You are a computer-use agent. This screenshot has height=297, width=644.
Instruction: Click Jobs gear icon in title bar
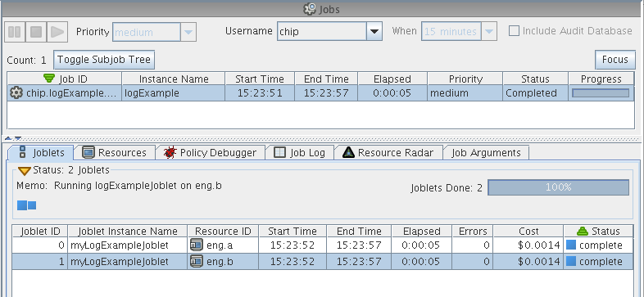tap(310, 9)
